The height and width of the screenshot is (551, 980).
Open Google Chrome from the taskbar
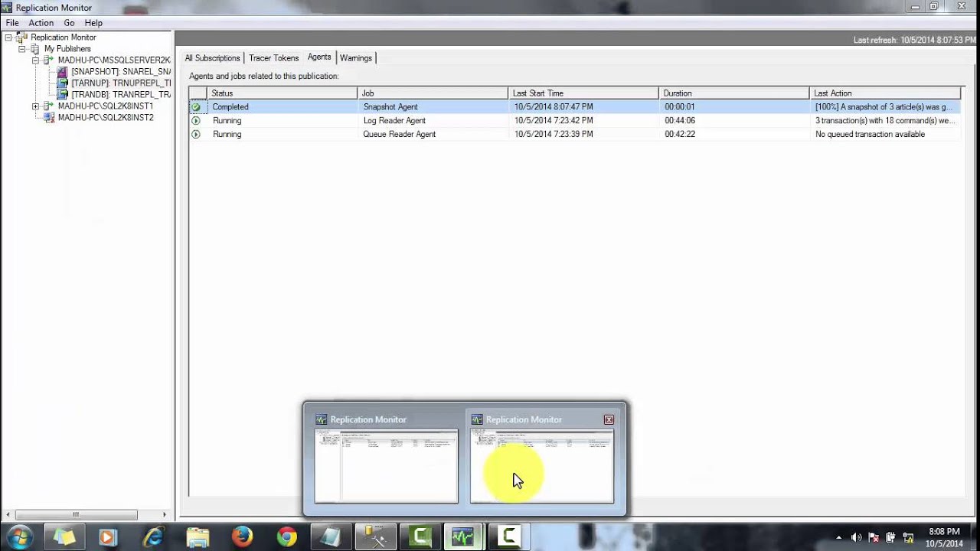pos(287,537)
